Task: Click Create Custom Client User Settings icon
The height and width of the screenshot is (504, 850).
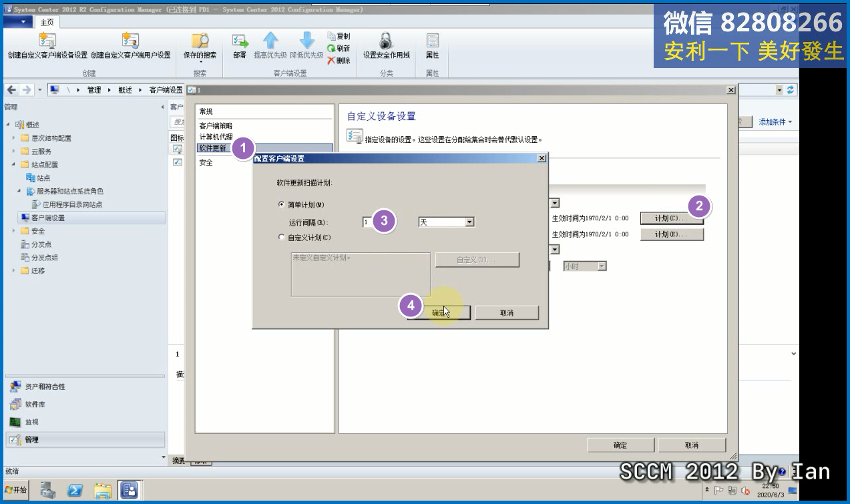Action: click(130, 40)
